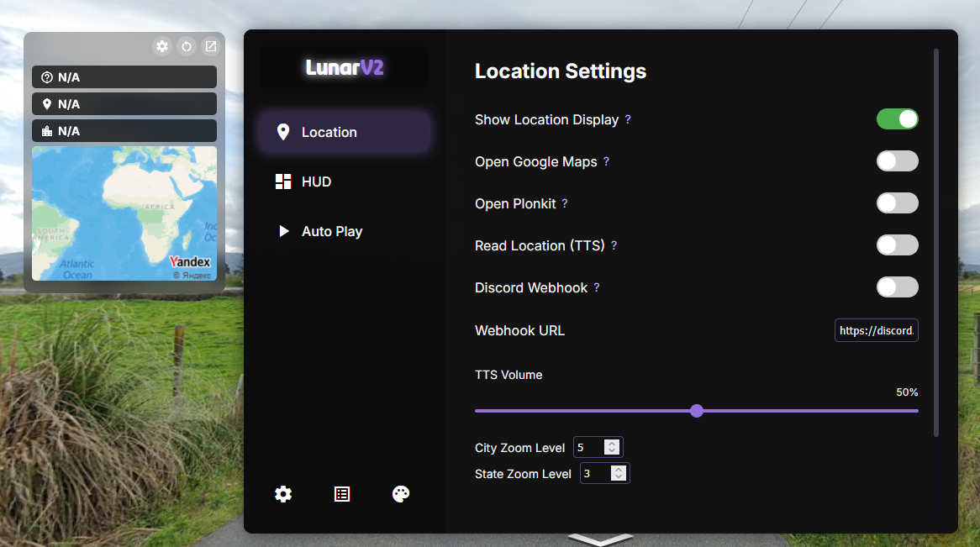The height and width of the screenshot is (547, 980).
Task: Open the list icon at sidebar bottom
Action: click(342, 494)
